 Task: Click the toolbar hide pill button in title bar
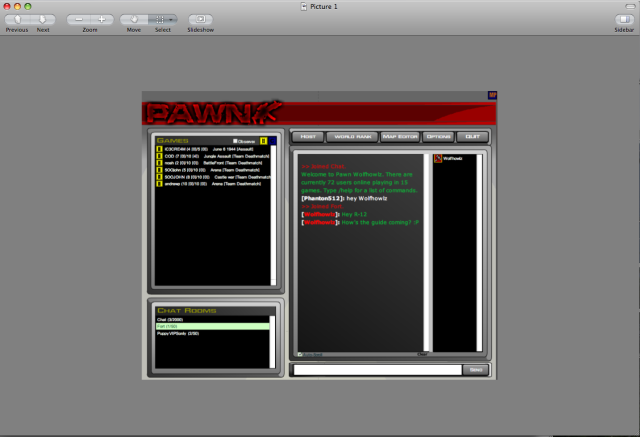click(x=630, y=6)
